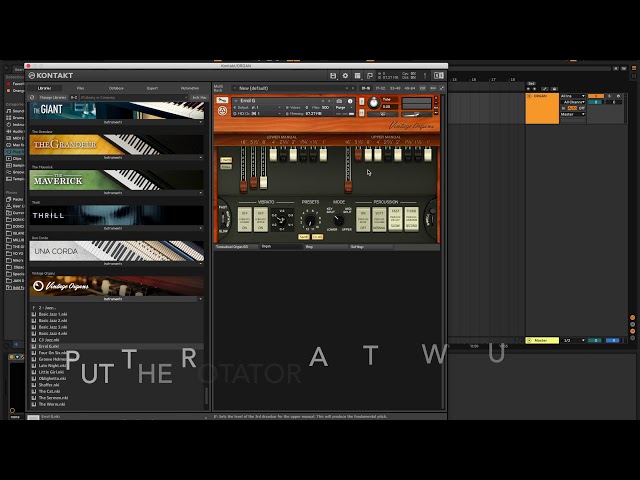
Task: Toggle percussion SOFT/NORMAL volume switch
Action: pyautogui.click(x=379, y=220)
